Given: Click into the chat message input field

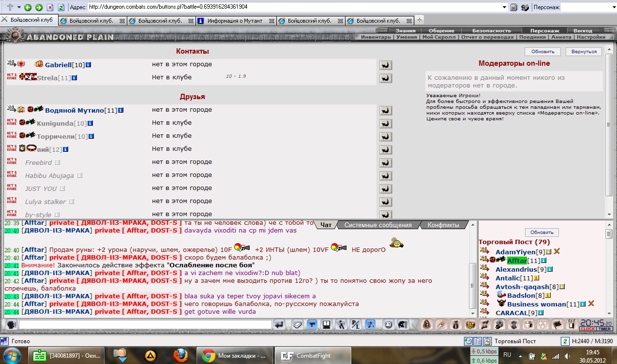Looking at the screenshot, I should [145, 324].
